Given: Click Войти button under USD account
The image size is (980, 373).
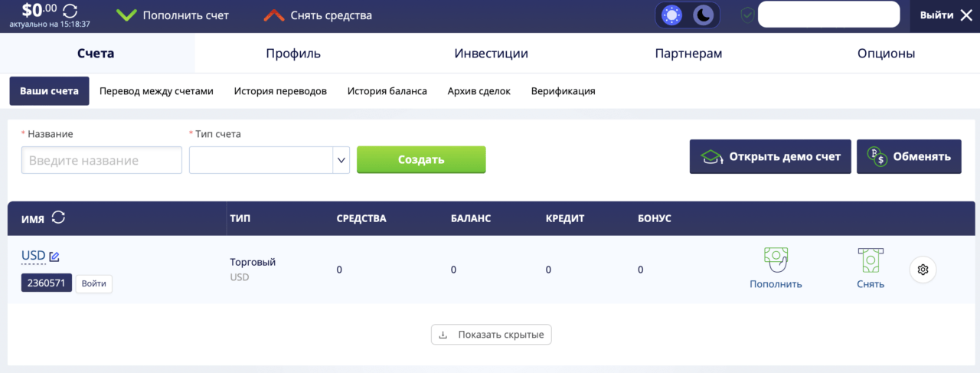Looking at the screenshot, I should [93, 283].
